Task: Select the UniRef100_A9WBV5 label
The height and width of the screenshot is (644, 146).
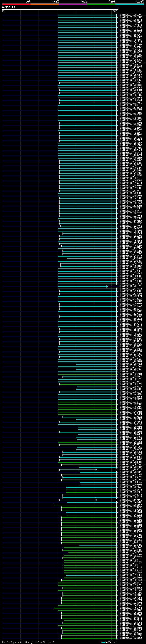Action: tap(131, 585)
